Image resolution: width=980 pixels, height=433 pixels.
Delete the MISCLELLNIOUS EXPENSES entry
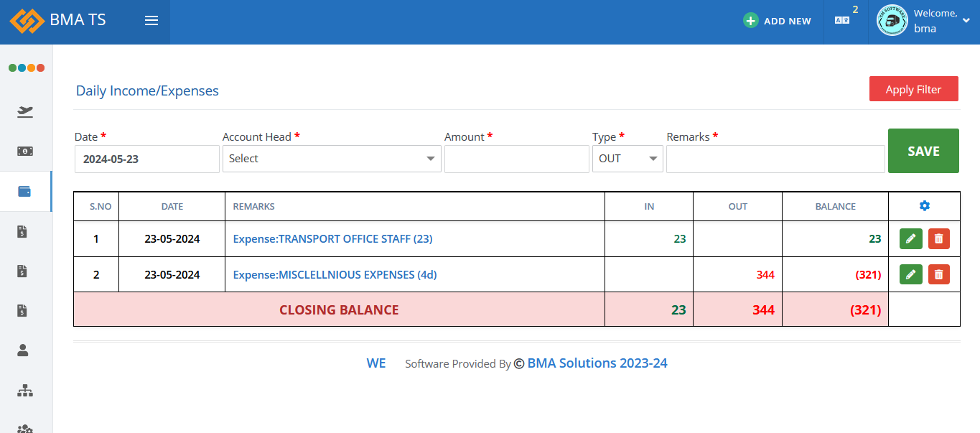pos(938,274)
